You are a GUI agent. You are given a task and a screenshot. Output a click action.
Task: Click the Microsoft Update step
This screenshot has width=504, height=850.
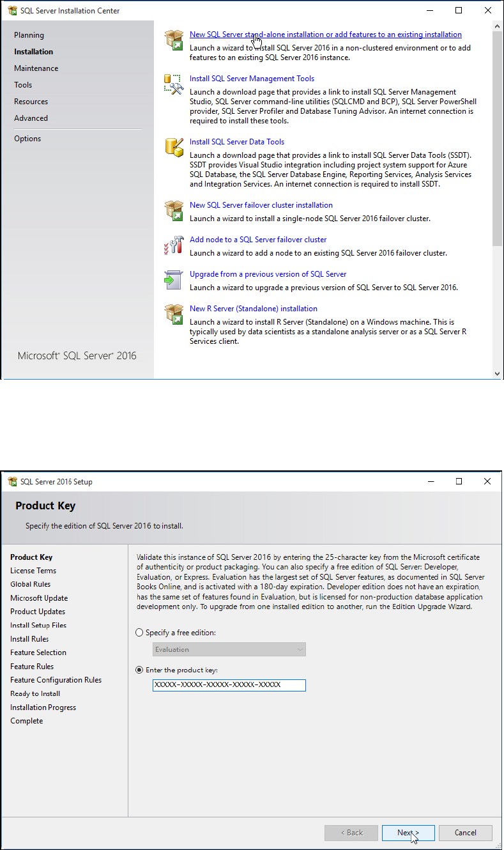pos(39,598)
